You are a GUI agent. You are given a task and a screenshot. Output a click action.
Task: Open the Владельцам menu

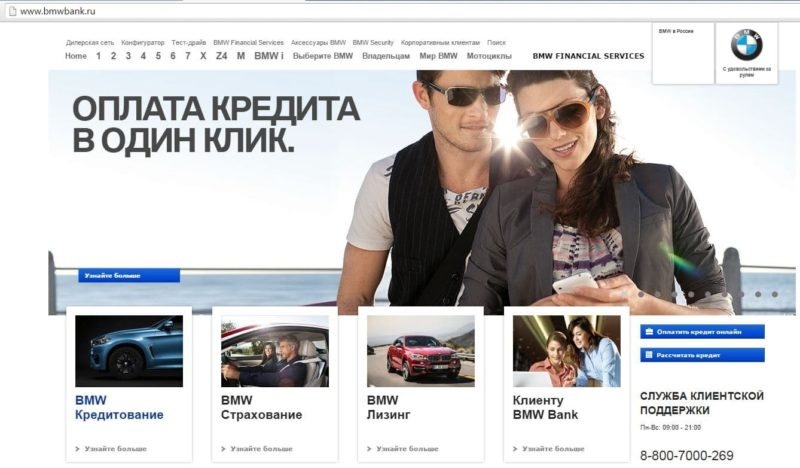pyautogui.click(x=386, y=56)
